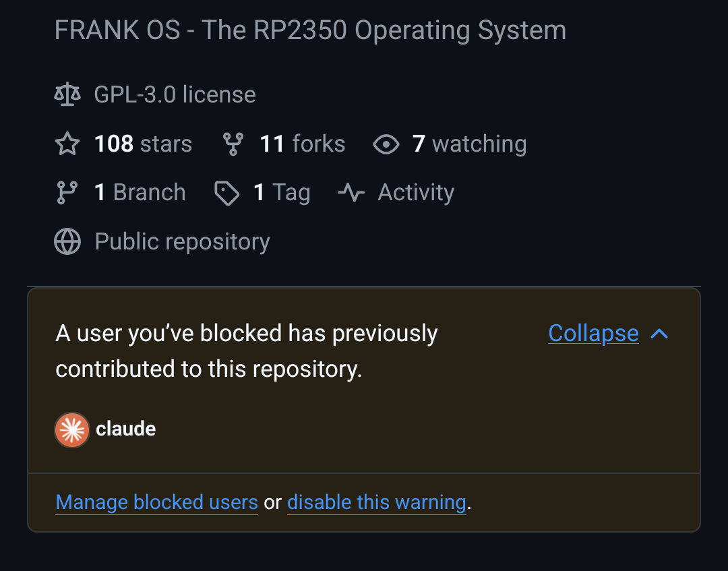Open the repository Activity feed
The height and width of the screenshot is (571, 728).
415,192
